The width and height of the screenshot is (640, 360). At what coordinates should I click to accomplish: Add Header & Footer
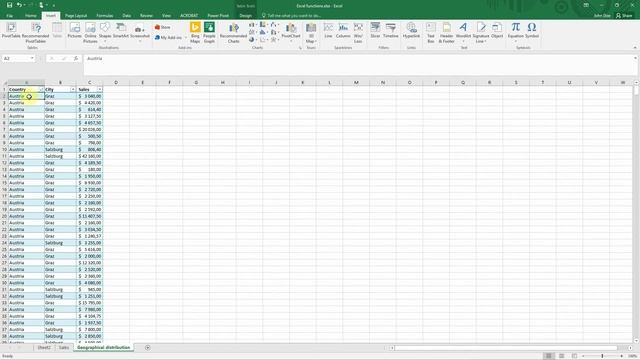[x=447, y=33]
